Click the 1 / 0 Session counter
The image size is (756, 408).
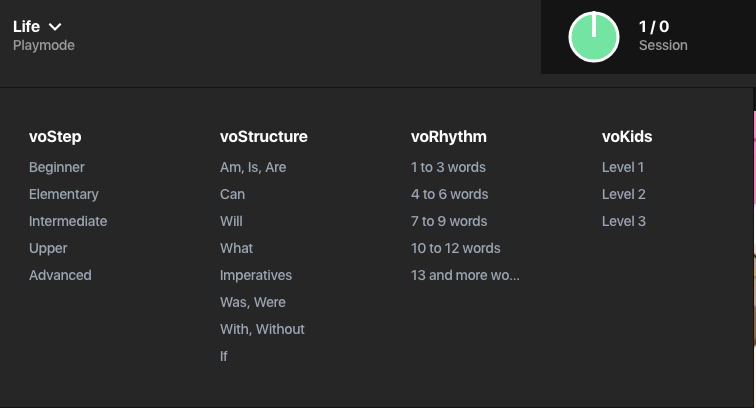(663, 36)
